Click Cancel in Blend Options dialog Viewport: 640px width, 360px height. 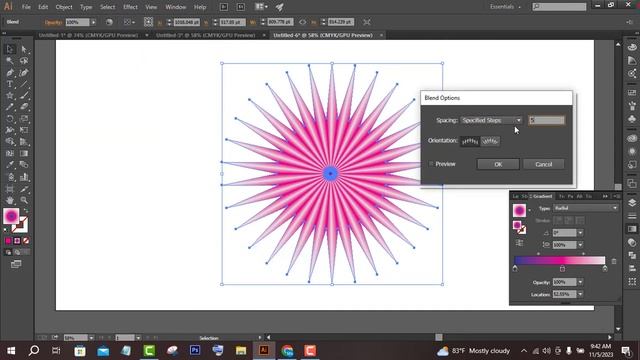pyautogui.click(x=544, y=164)
